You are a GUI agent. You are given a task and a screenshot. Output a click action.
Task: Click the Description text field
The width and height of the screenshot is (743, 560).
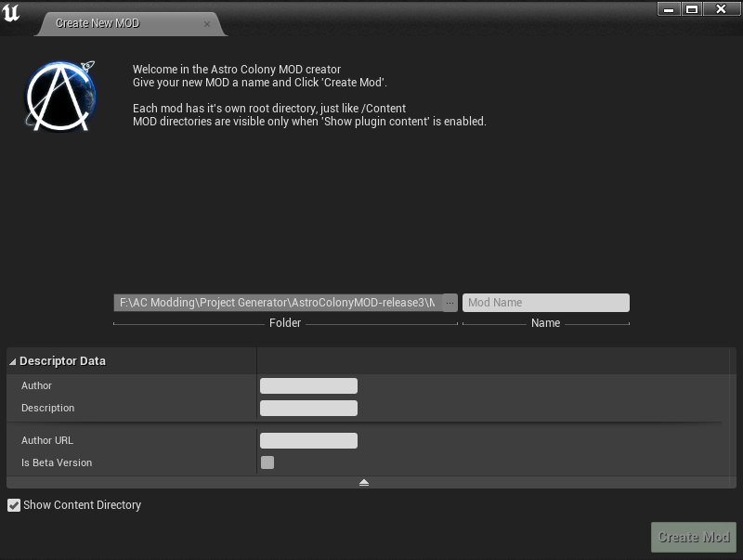click(x=308, y=408)
